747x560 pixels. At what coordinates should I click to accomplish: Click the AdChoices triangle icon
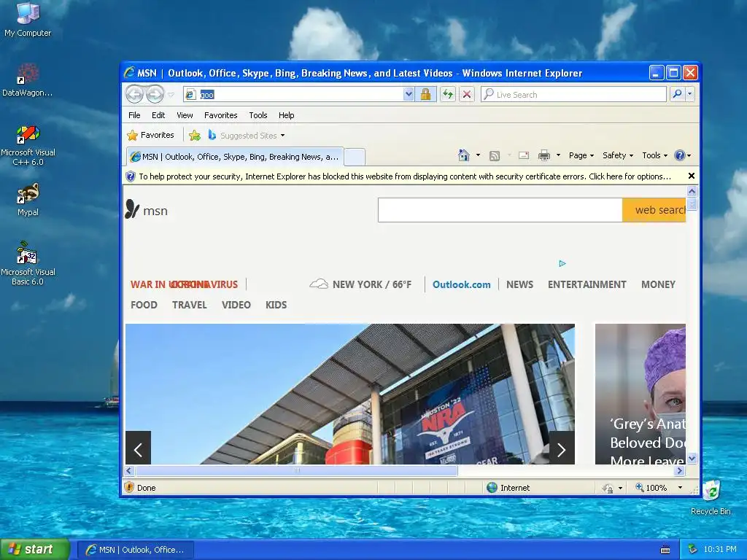tap(562, 263)
